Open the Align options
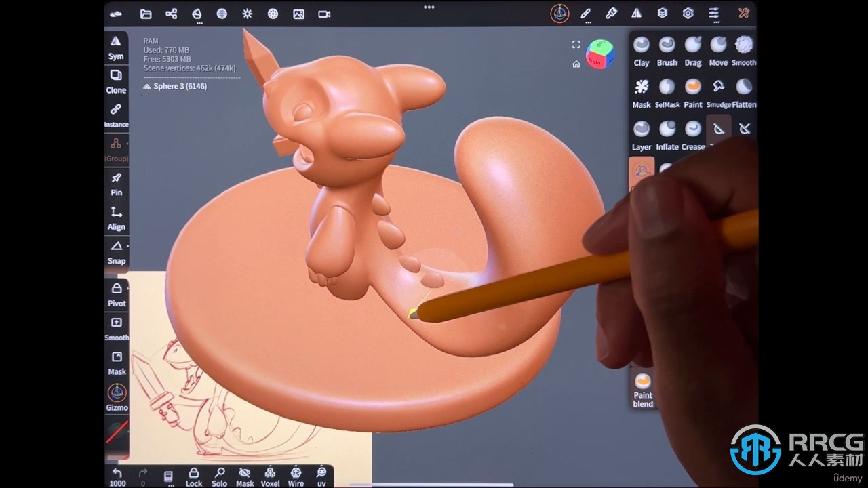This screenshot has height=488, width=868. point(116,218)
